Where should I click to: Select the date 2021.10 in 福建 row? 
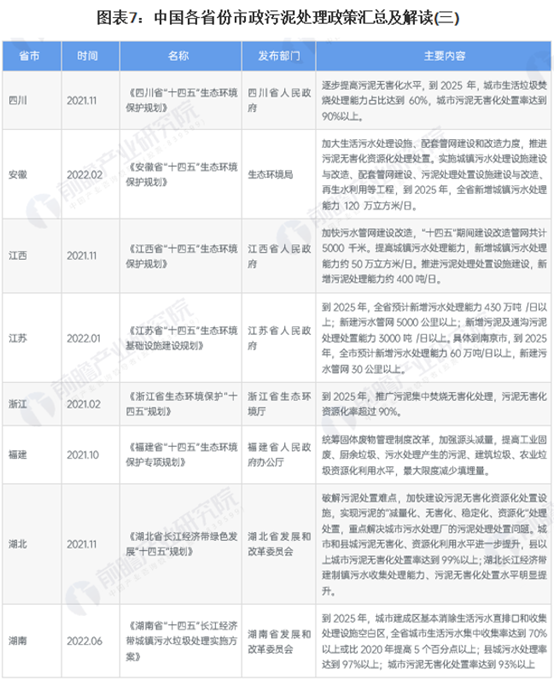[x=83, y=455]
